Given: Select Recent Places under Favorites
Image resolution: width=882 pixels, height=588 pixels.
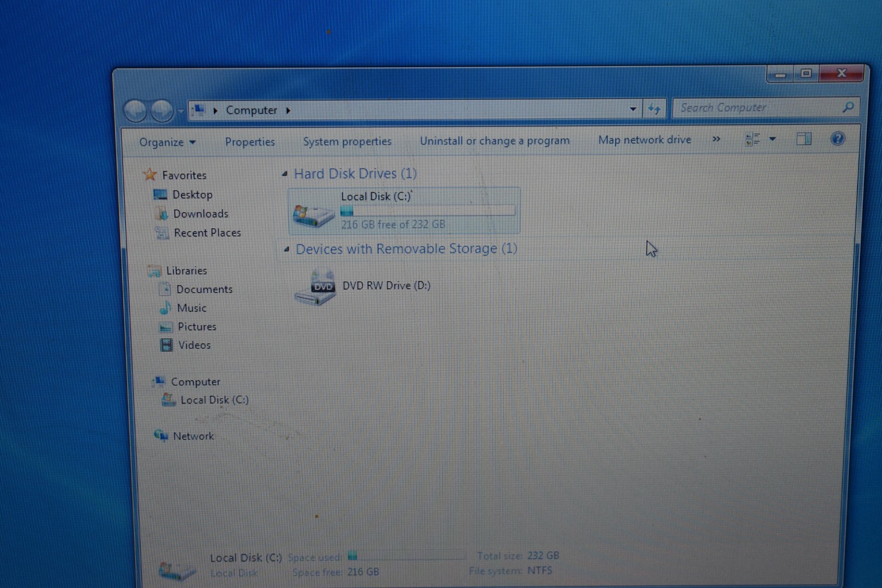Looking at the screenshot, I should [207, 233].
